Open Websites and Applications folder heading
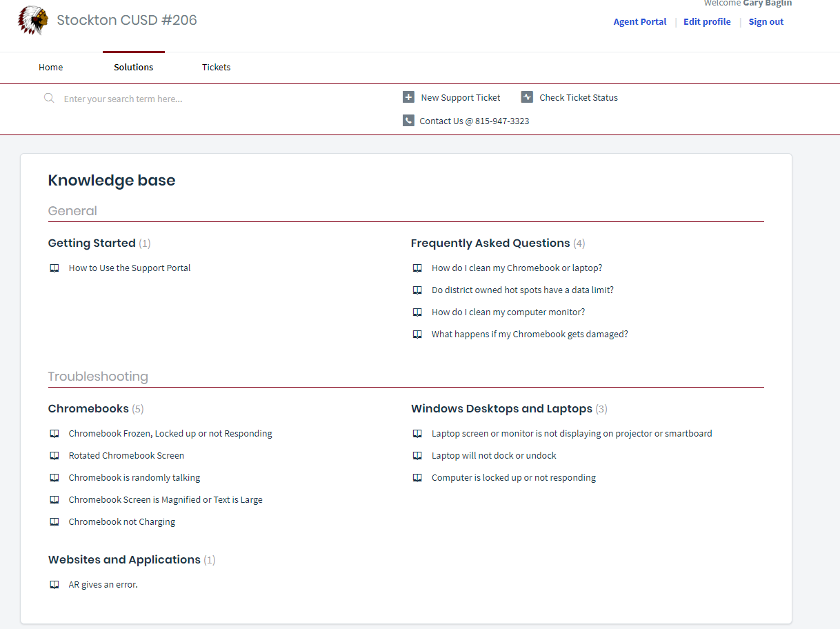Screen dimensions: 840x629 coord(124,559)
